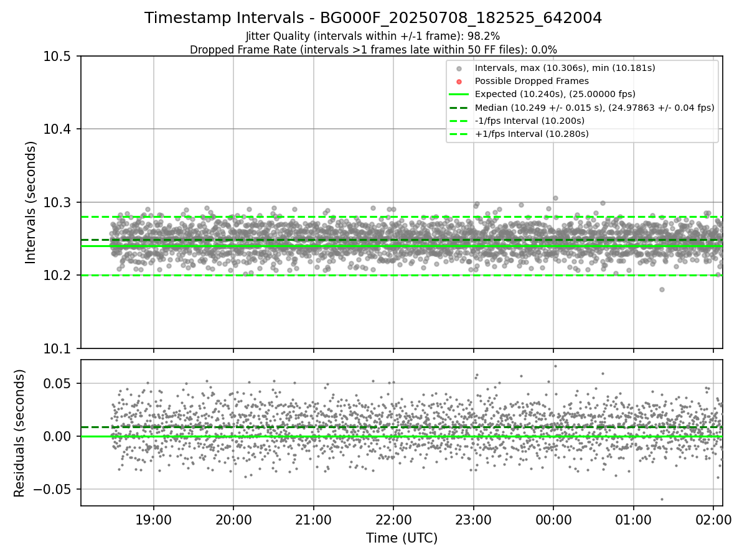The image size is (747, 560).
Task: Click the plot title 'Timestamp Intervals - BG000F_20250708_182525_642004'
Action: (373, 18)
